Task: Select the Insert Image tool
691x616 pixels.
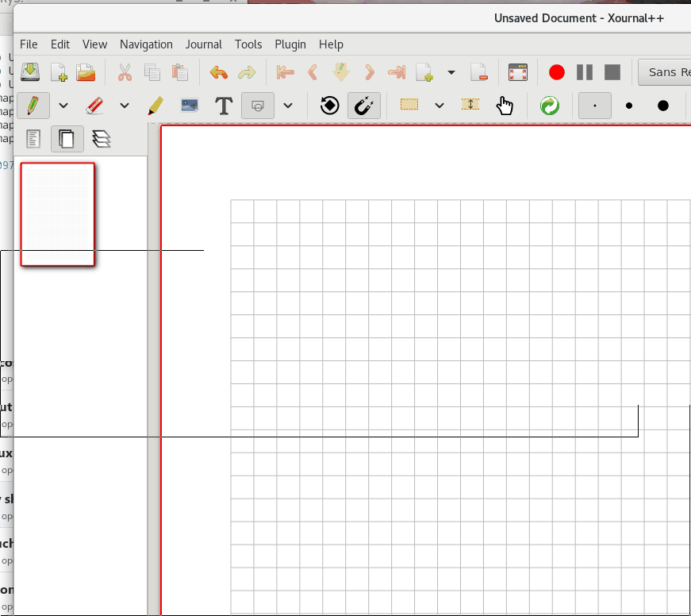Action: pyautogui.click(x=189, y=105)
